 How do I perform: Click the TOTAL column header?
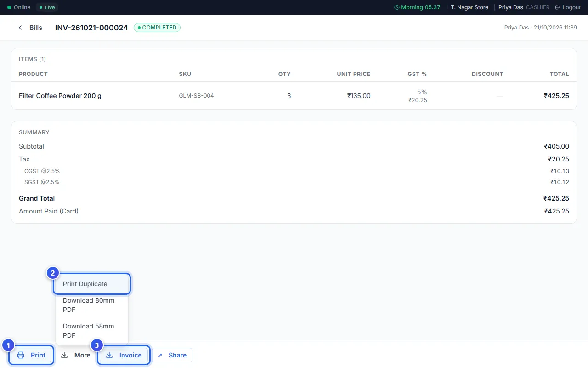[x=559, y=74]
